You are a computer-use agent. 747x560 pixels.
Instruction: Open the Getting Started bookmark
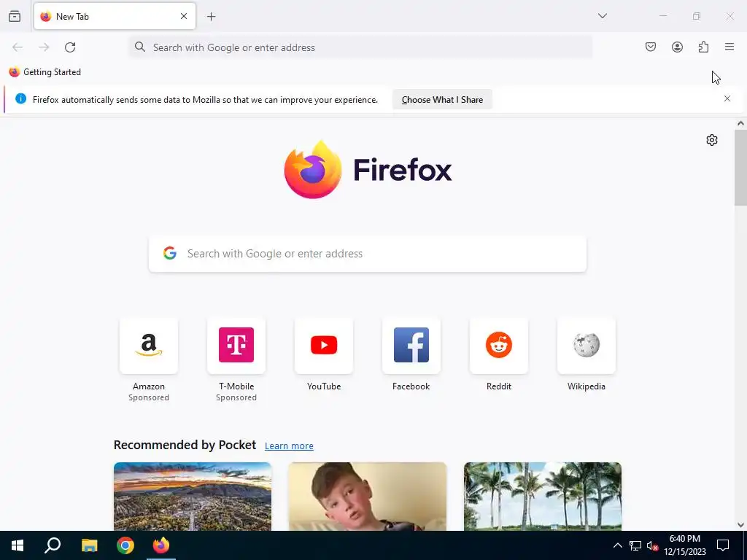[45, 72]
